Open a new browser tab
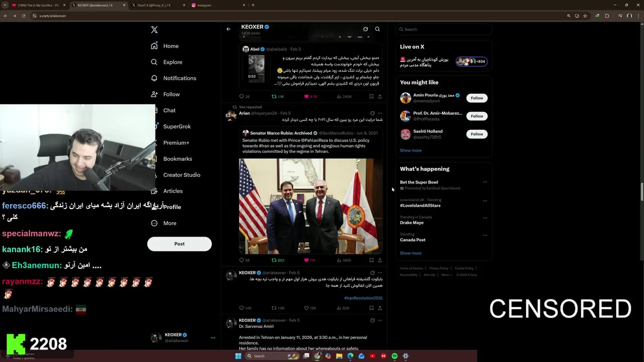The image size is (644, 362). 253,5
